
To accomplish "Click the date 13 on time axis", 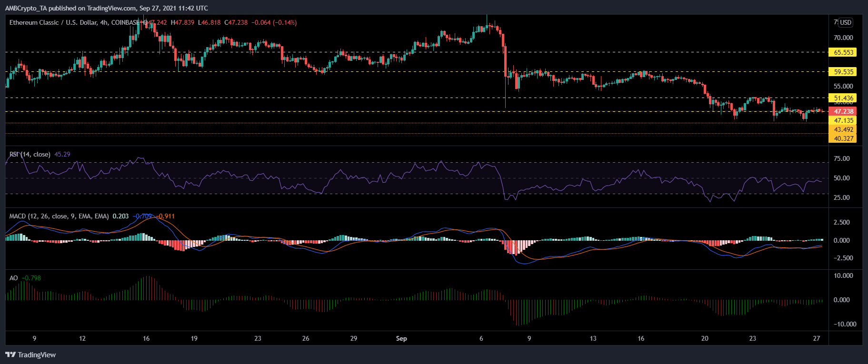I will (593, 338).
